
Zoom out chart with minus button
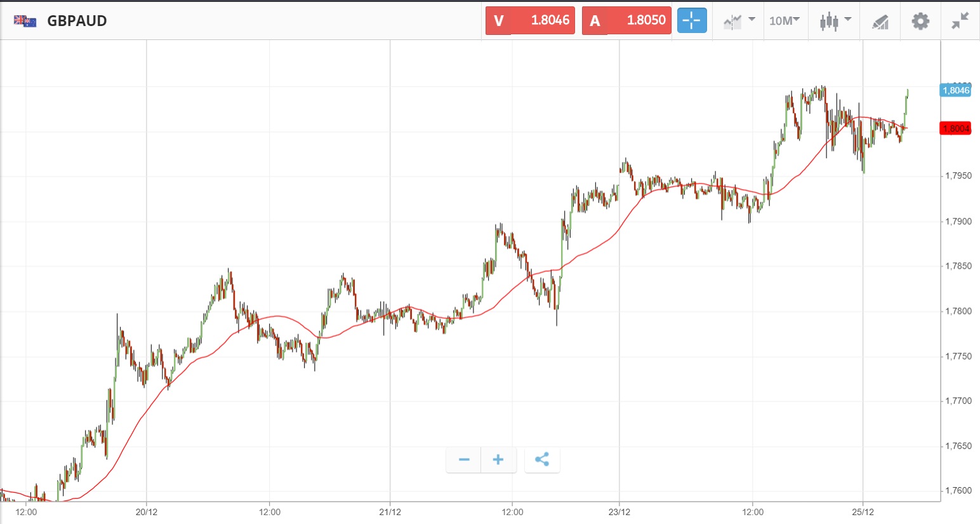coord(464,460)
